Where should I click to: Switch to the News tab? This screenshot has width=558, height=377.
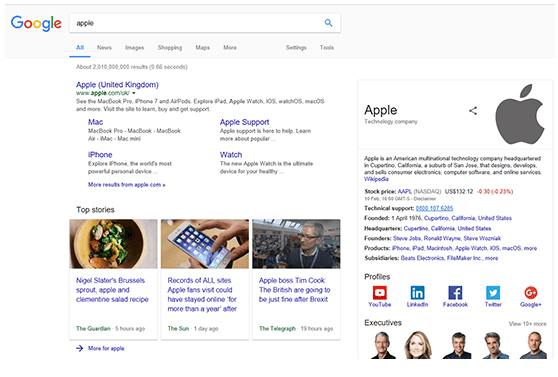click(x=104, y=47)
